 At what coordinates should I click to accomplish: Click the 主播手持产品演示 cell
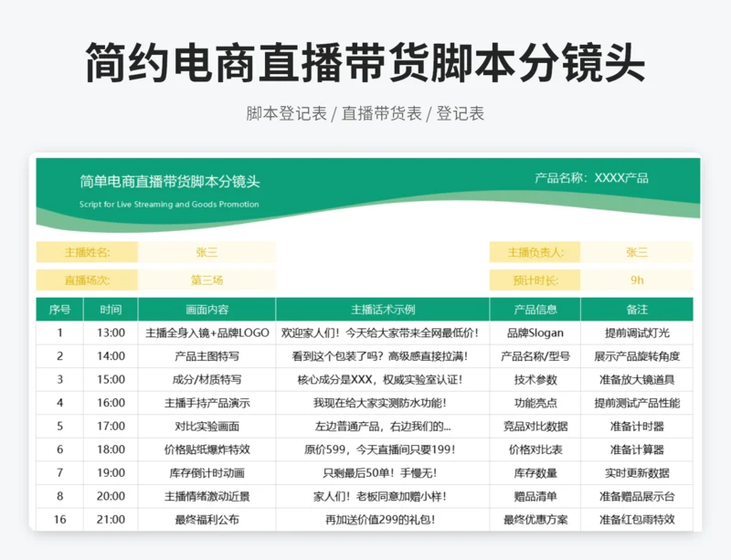pos(207,403)
